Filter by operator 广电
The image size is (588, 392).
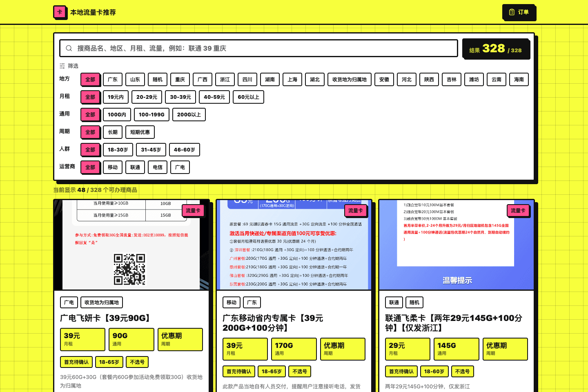pos(180,167)
